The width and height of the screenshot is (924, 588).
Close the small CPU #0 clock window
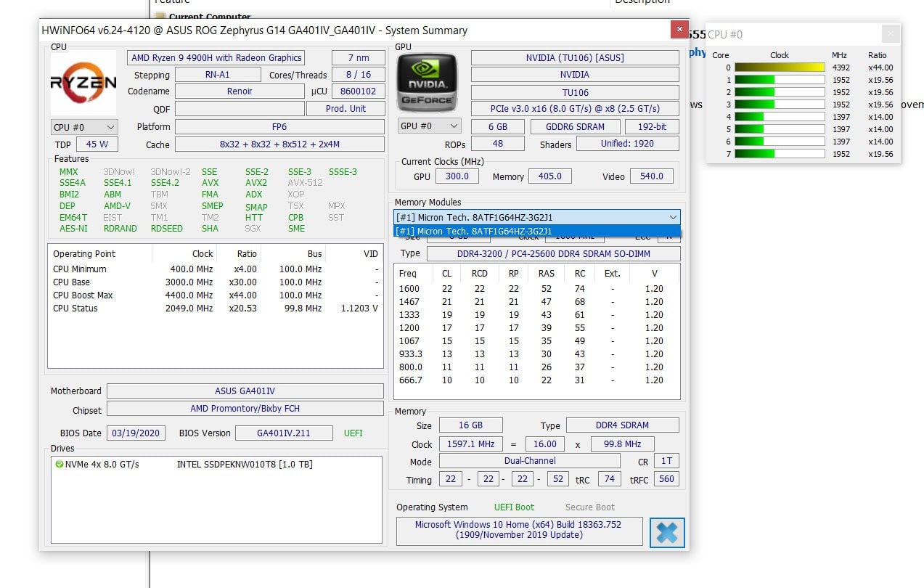click(890, 34)
